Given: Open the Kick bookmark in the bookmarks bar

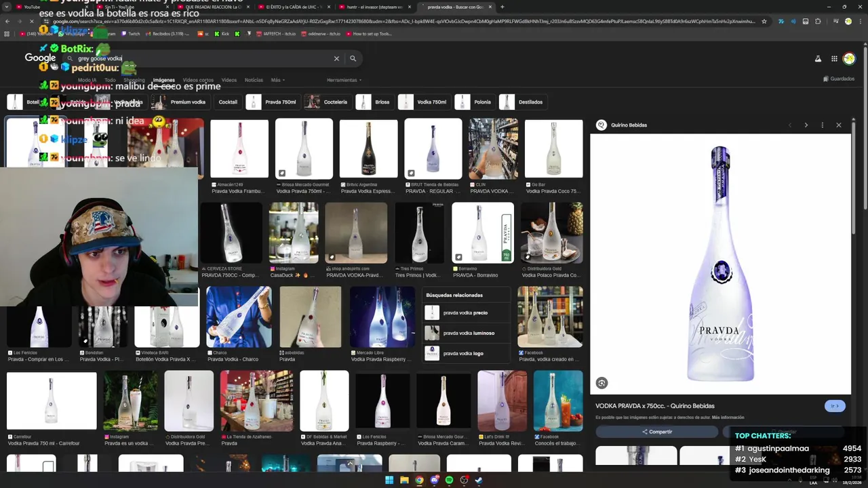Looking at the screenshot, I should click(x=222, y=33).
